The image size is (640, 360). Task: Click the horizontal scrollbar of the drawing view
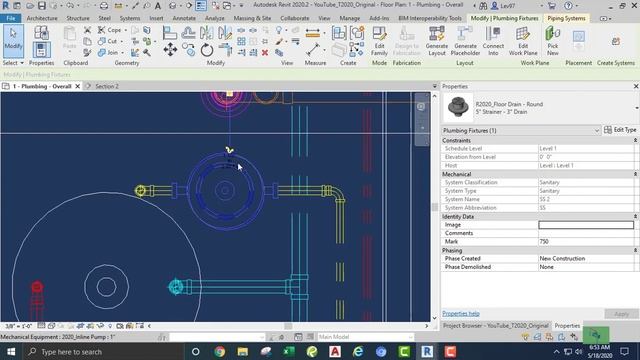[x=288, y=326]
